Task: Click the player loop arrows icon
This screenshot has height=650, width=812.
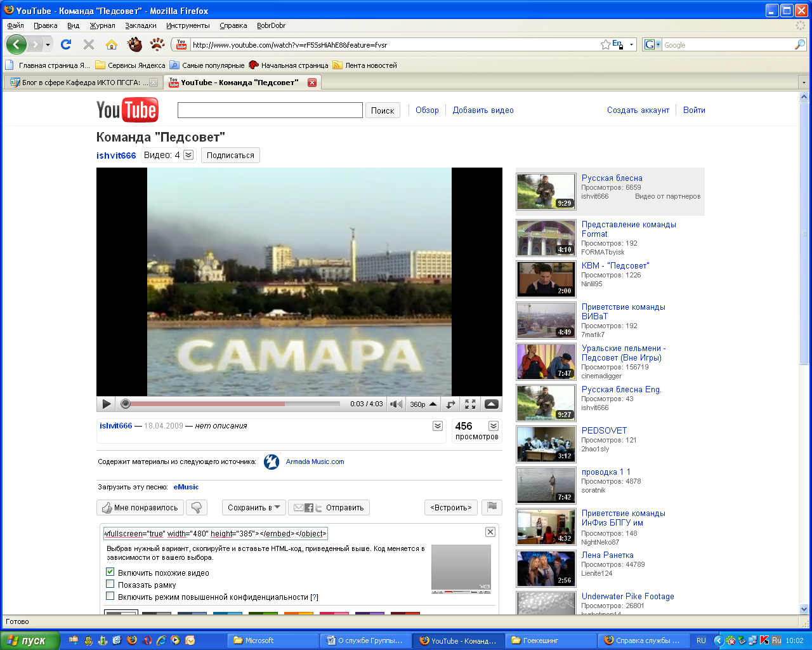Action: click(450, 404)
